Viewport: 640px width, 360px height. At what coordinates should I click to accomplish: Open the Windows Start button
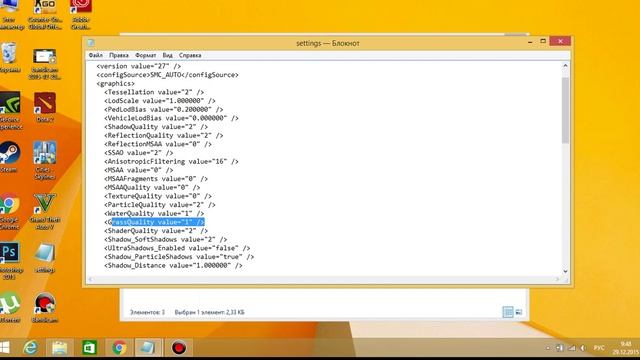click(x=5, y=348)
